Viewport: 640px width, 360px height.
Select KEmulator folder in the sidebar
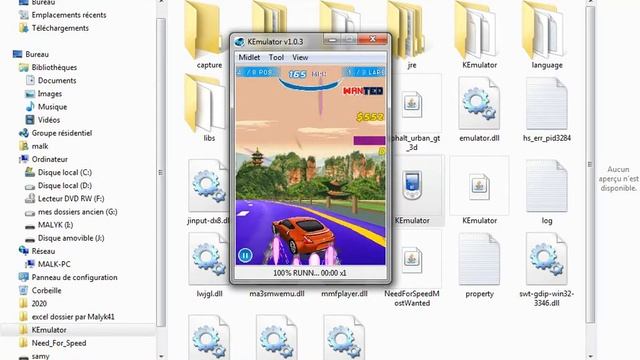click(x=49, y=329)
